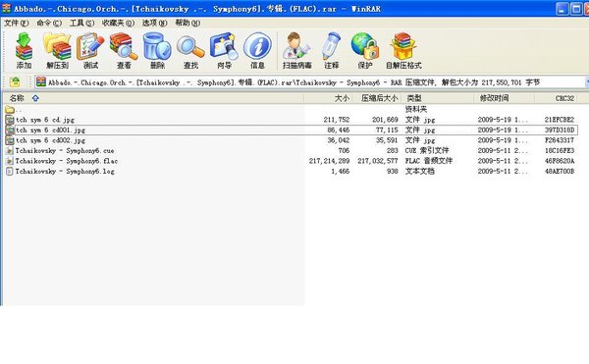Open the 注释 (Comment) tool

[x=332, y=50]
